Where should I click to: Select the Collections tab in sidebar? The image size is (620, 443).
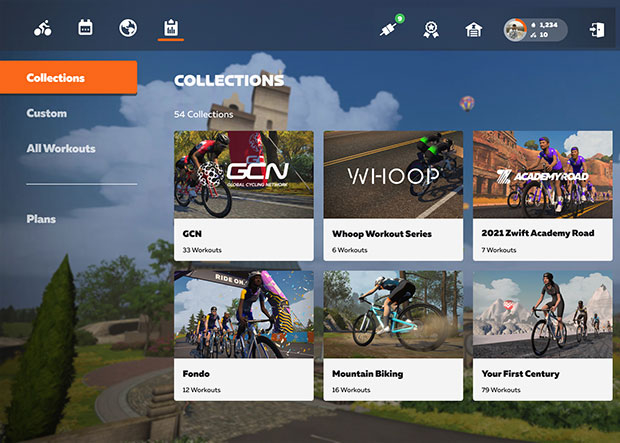pos(68,77)
